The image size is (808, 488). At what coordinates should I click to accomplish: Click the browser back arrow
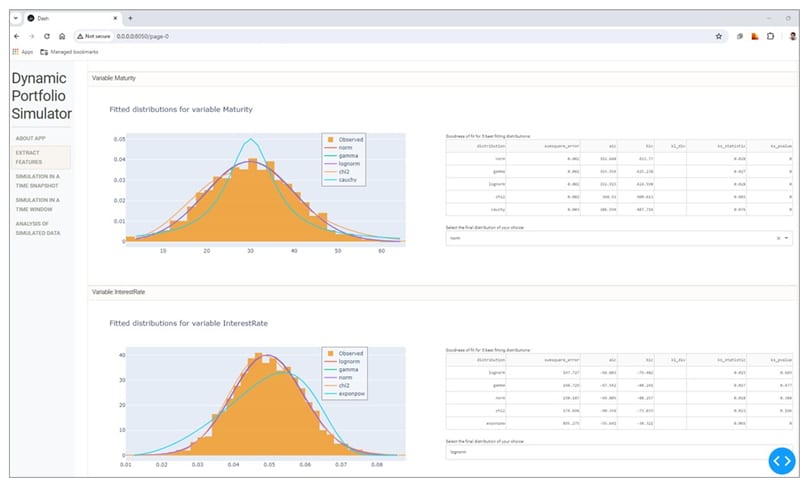17,35
